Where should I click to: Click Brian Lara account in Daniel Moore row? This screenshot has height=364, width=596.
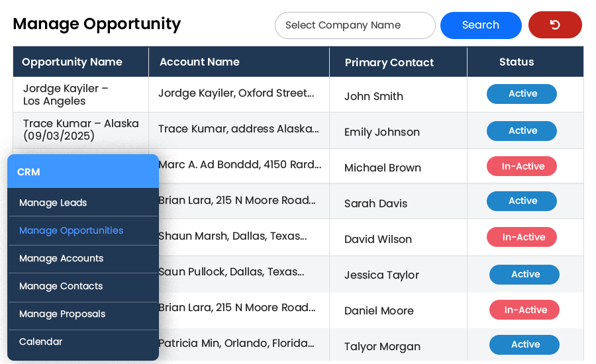click(237, 307)
